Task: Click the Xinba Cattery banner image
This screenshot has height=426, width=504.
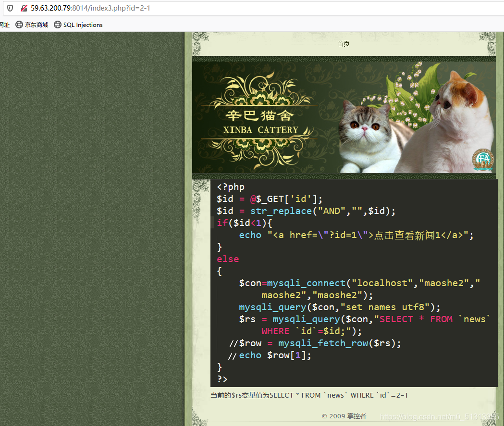Action: coord(344,117)
